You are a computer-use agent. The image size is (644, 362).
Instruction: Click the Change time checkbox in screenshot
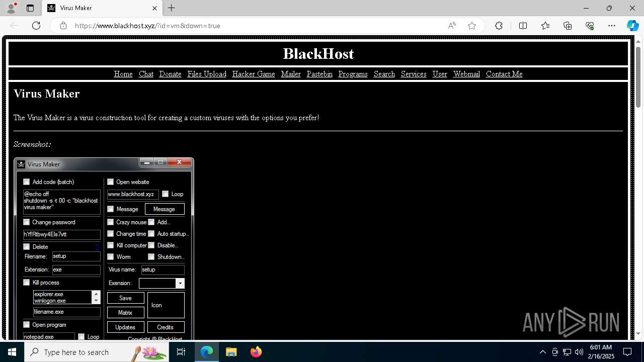111,234
